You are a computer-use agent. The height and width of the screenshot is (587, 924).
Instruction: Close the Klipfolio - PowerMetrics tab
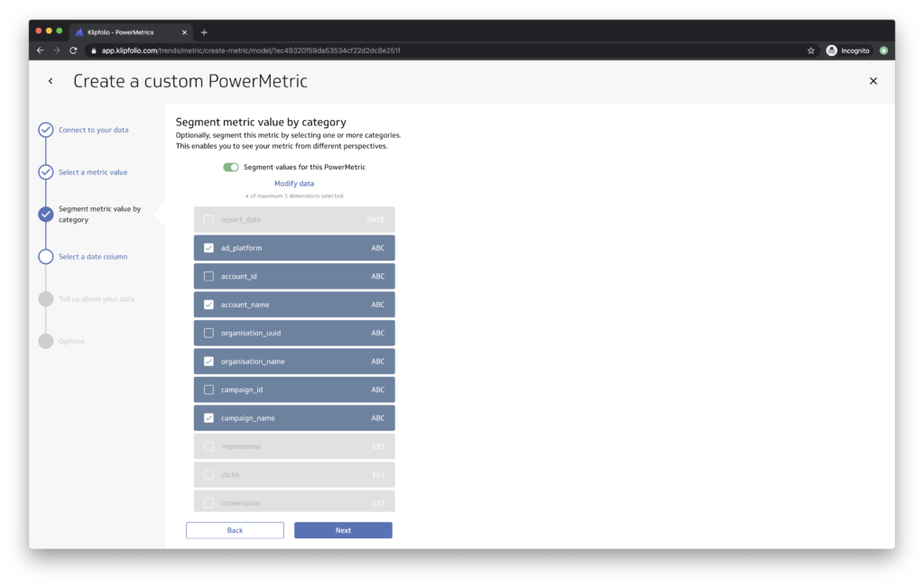point(184,32)
